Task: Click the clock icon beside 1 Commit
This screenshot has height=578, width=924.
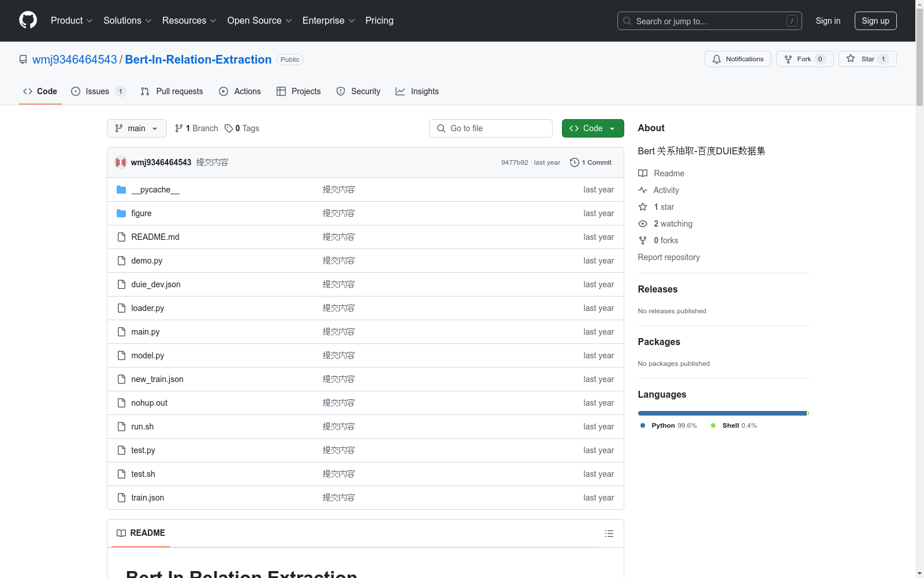Action: coord(574,162)
